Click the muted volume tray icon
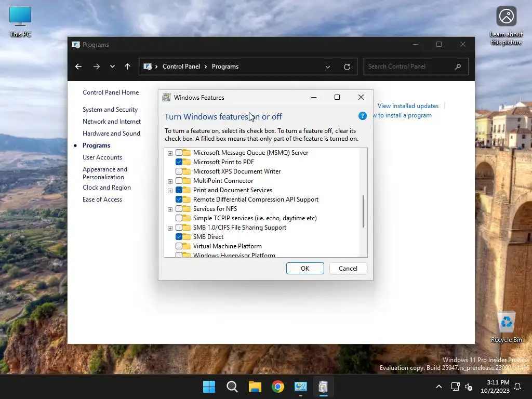 [x=469, y=387]
